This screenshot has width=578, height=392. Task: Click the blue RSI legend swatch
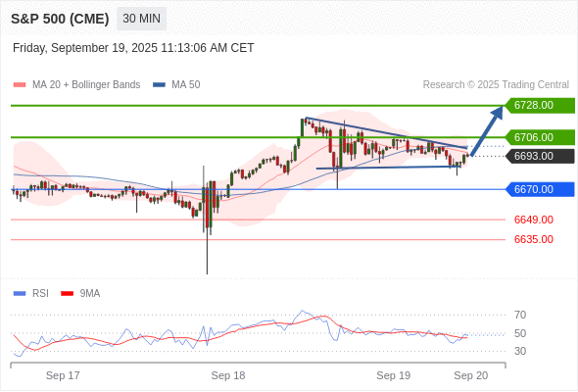pyautogui.click(x=20, y=294)
